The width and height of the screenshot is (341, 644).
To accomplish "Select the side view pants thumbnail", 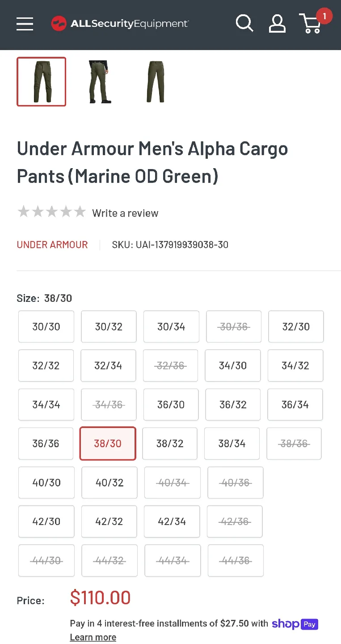I will (x=155, y=82).
